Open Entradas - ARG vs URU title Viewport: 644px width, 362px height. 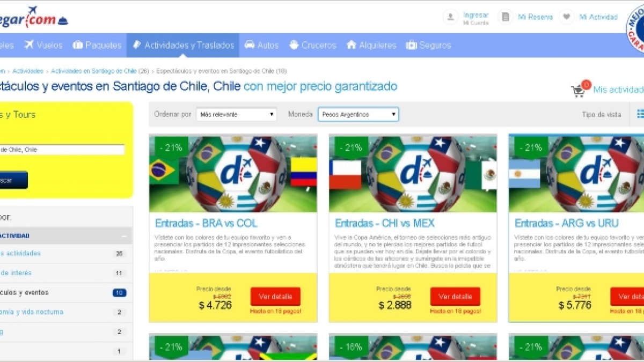(567, 223)
